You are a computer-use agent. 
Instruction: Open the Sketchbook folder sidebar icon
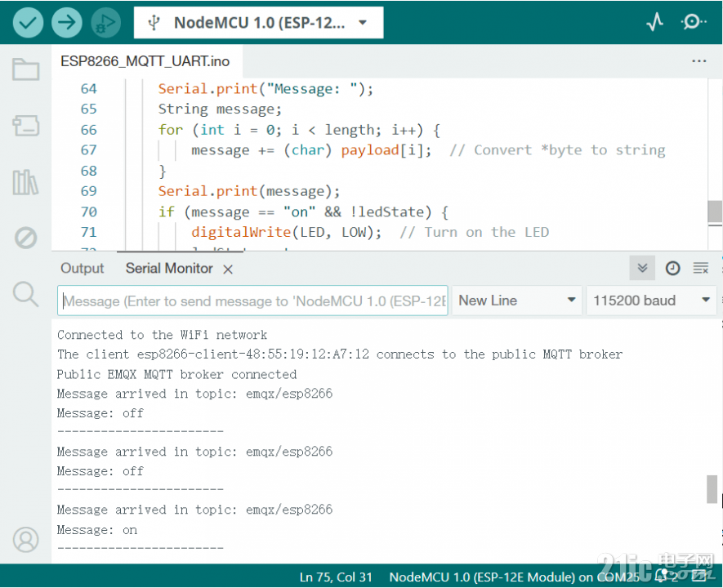(x=26, y=69)
